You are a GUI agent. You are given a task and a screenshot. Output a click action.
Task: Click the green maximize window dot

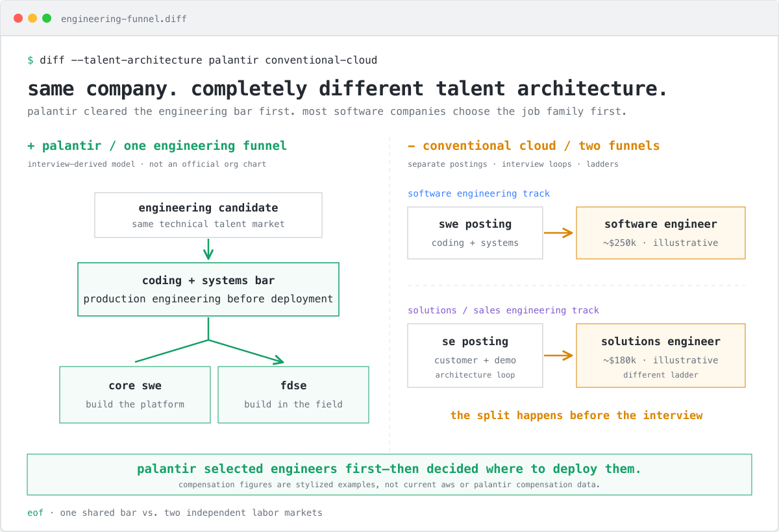point(47,18)
